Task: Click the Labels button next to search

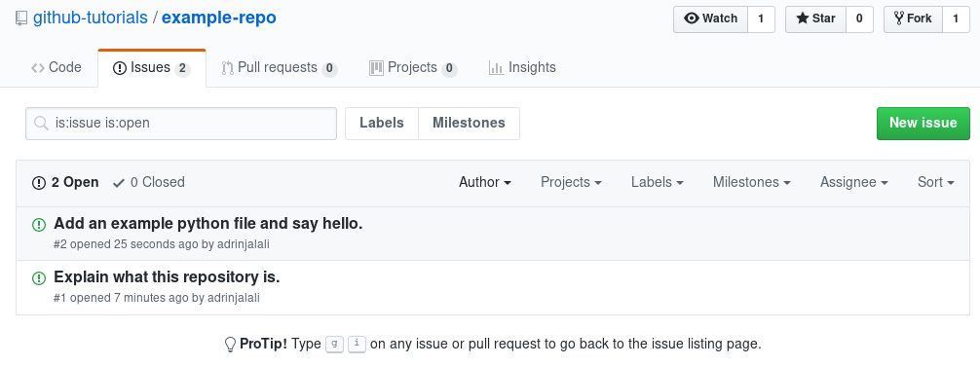Action: tap(381, 123)
